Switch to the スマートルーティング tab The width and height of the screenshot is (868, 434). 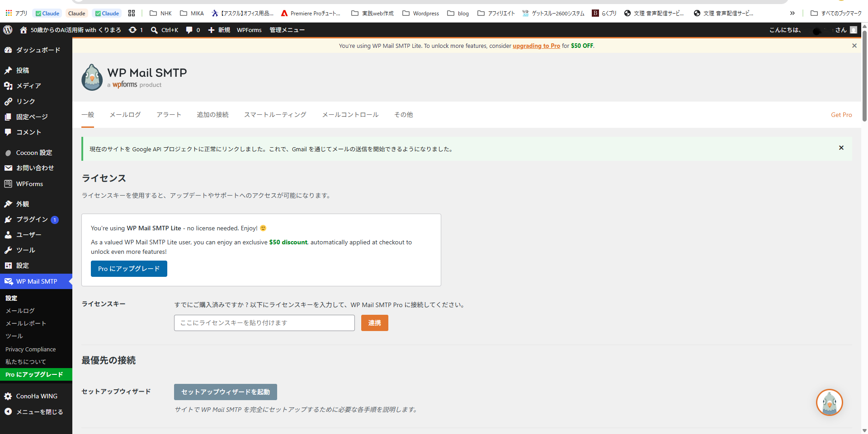(275, 115)
